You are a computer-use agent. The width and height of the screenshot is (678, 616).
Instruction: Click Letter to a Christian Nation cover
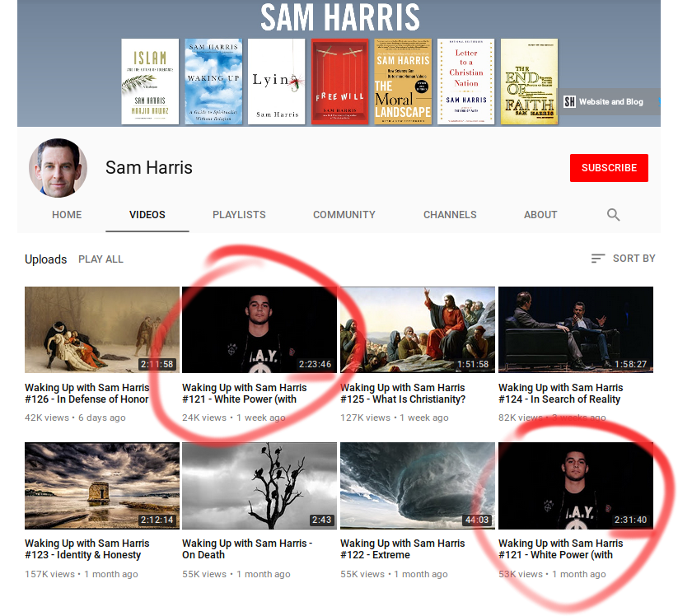465,82
